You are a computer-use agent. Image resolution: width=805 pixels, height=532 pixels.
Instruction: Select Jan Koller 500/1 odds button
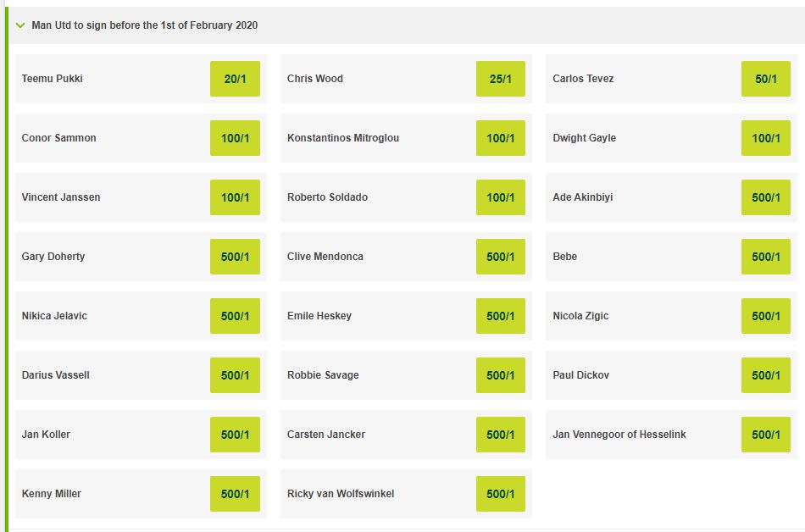tap(235, 435)
